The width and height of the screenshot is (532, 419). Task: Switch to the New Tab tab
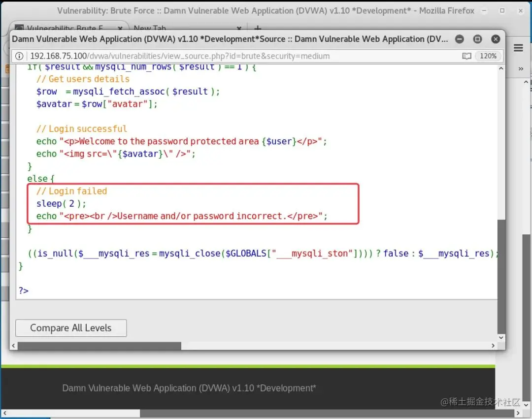coord(150,28)
